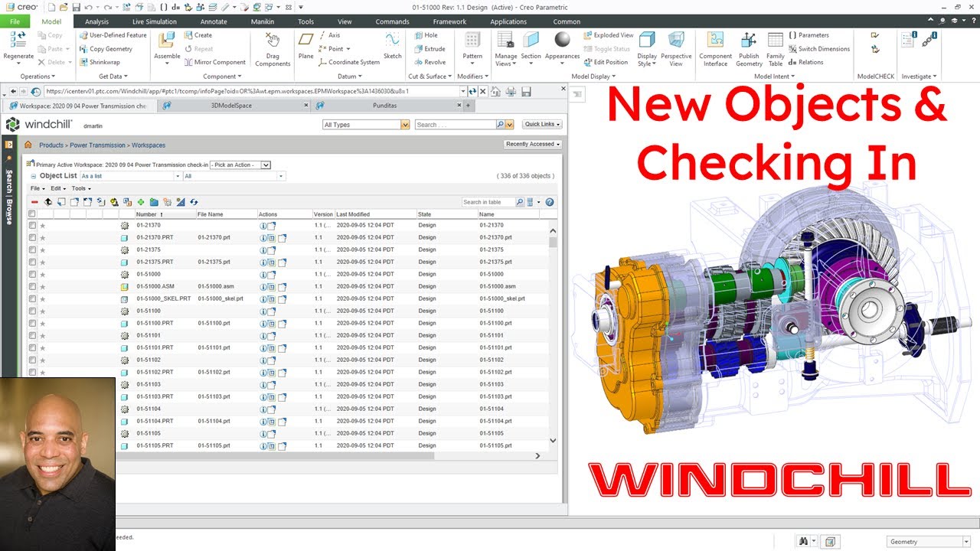Viewport: 980px width, 551px height.
Task: Click the Regenerate icon
Action: (18, 40)
